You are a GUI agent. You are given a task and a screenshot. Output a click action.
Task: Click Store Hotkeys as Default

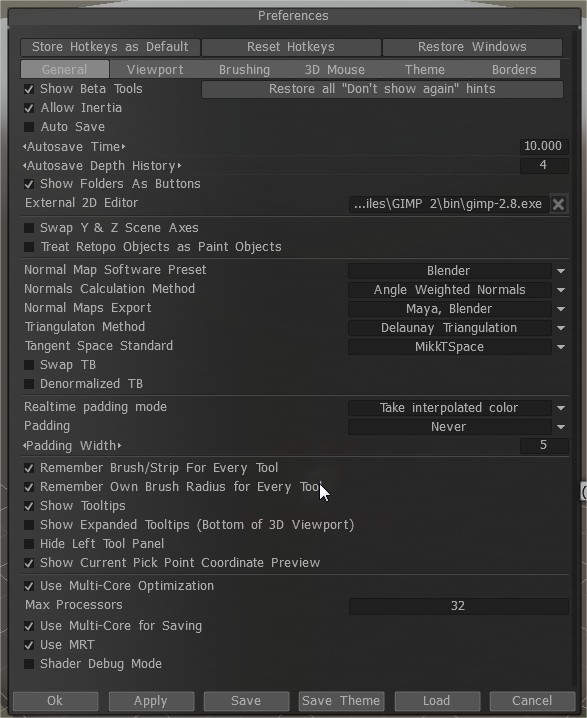(110, 47)
